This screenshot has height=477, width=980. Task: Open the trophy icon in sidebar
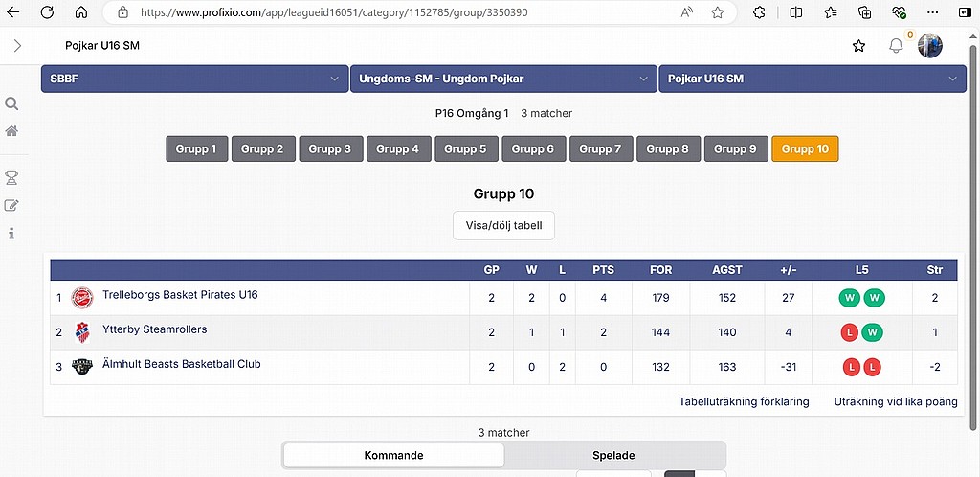pos(12,177)
